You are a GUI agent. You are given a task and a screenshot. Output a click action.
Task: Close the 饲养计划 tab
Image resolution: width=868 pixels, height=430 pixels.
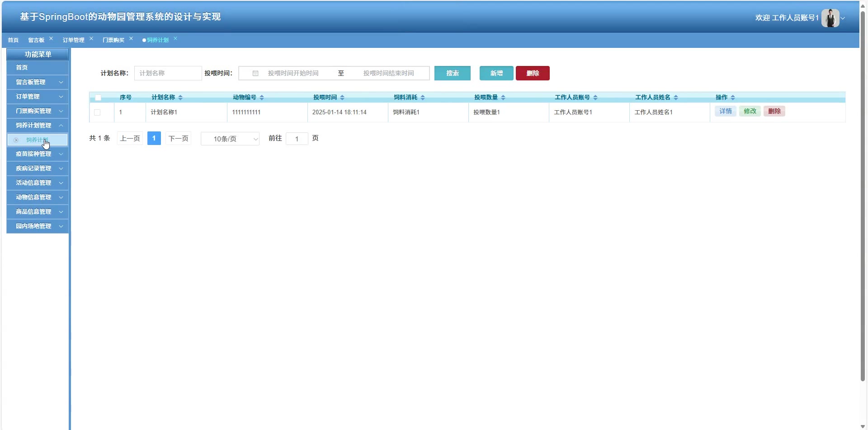point(175,38)
